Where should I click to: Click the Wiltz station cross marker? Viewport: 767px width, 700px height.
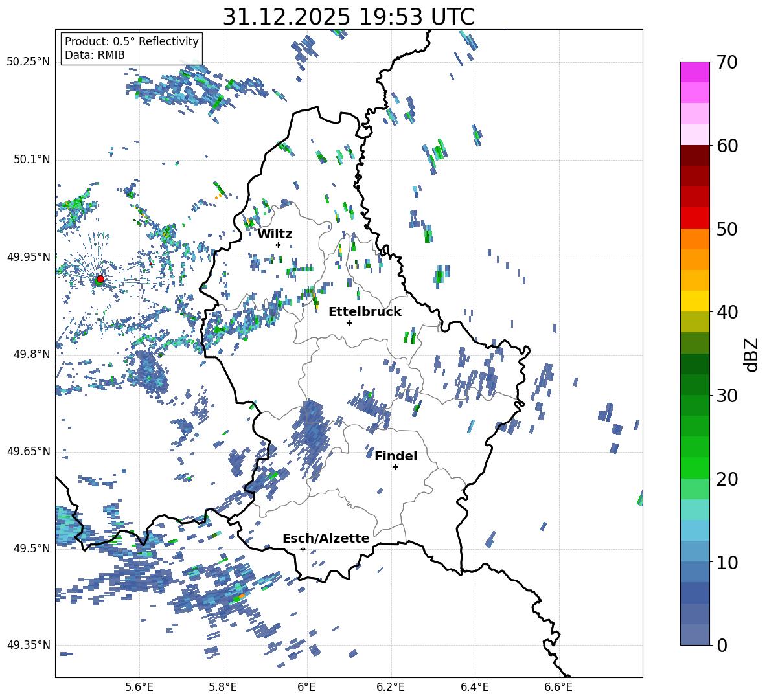point(279,245)
